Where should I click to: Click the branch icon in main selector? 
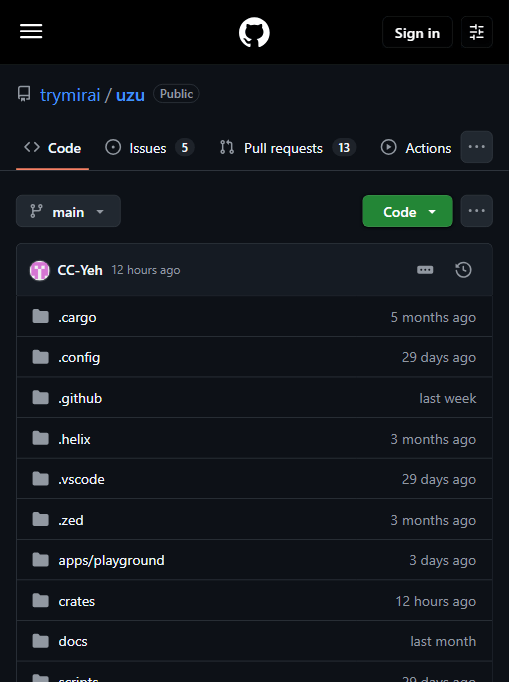36,211
